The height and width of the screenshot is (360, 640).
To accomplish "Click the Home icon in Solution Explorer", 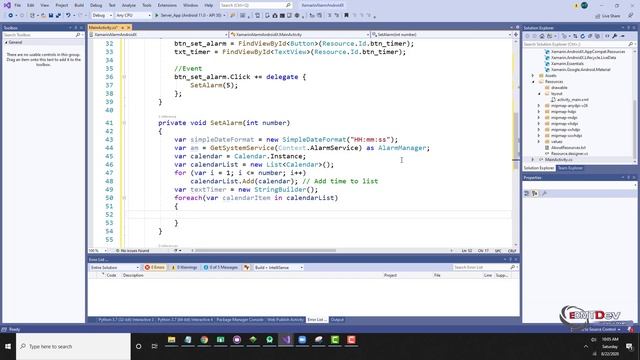I will (542, 36).
